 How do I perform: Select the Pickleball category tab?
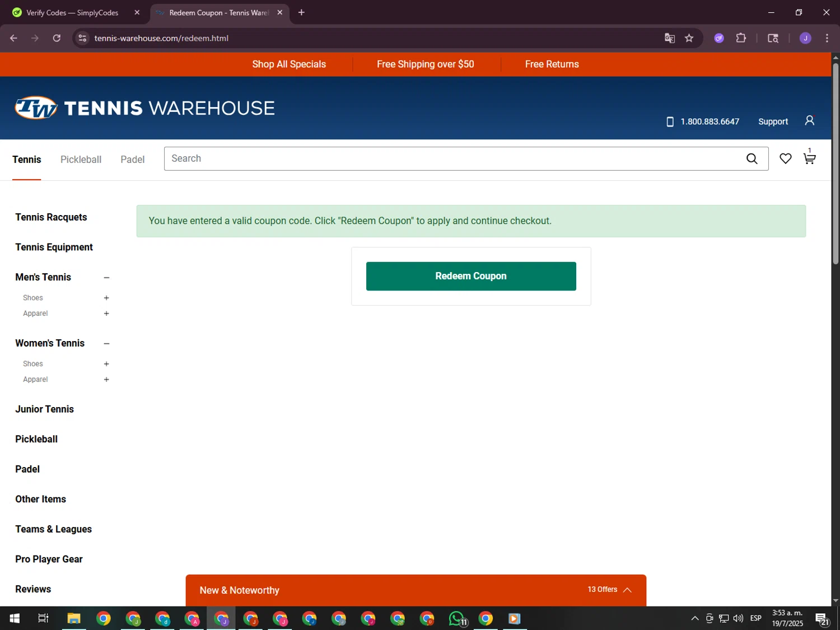[x=81, y=160]
